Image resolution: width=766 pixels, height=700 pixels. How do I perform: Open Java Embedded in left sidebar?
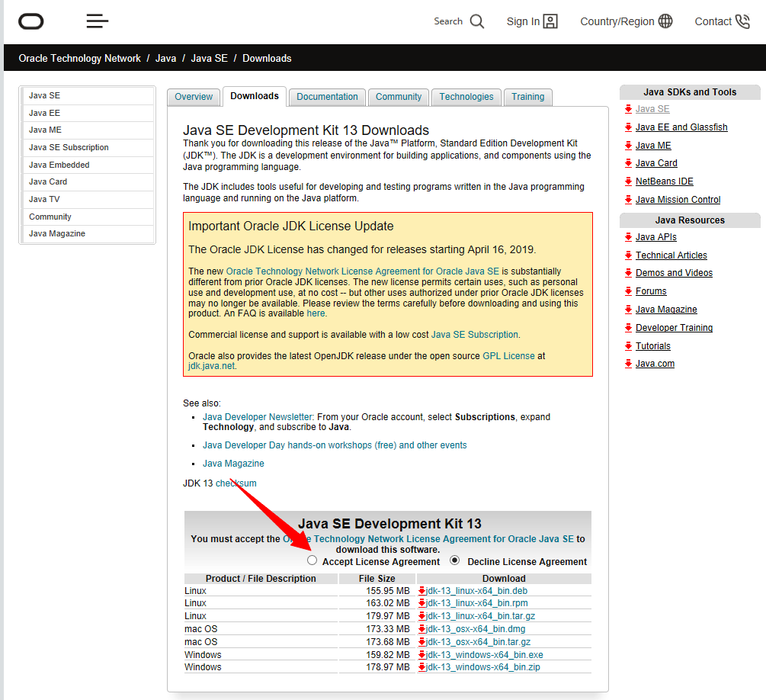coord(88,165)
